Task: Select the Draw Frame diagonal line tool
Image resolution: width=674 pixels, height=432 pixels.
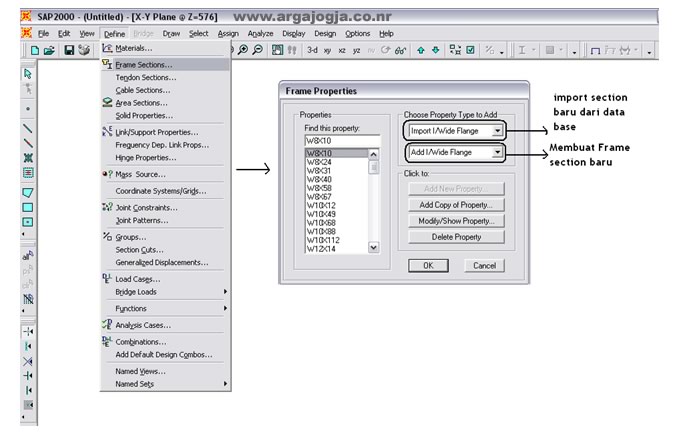Action: (28, 128)
